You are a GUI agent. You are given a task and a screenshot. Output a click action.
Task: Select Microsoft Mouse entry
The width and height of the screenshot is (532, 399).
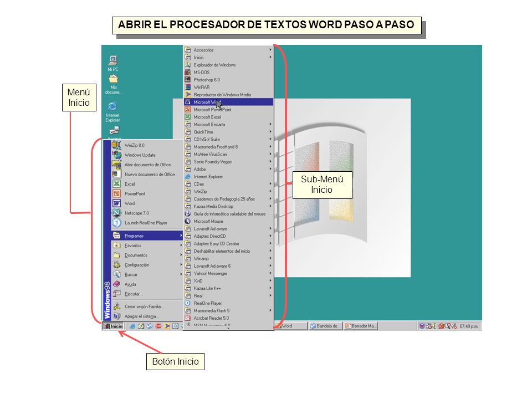(x=229, y=221)
